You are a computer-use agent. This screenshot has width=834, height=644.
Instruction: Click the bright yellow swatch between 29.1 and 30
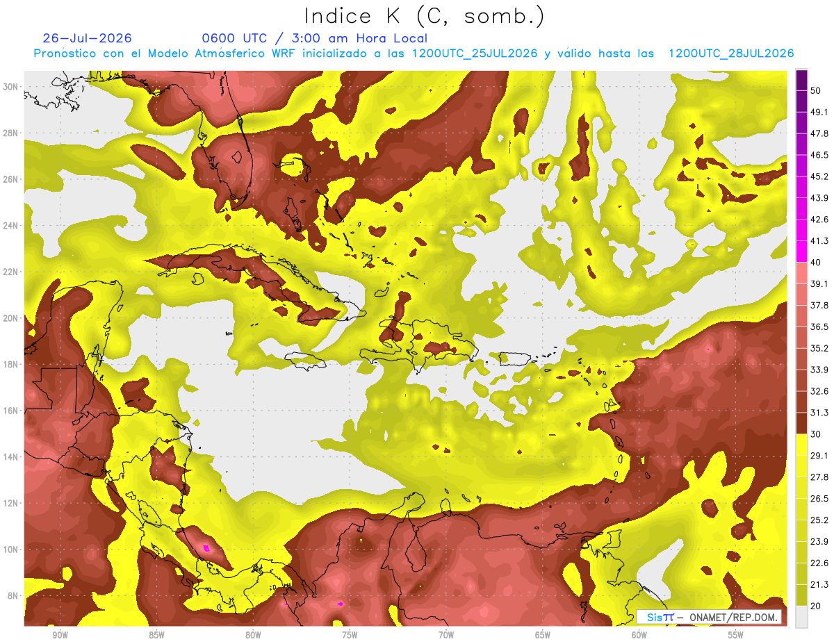point(802,445)
